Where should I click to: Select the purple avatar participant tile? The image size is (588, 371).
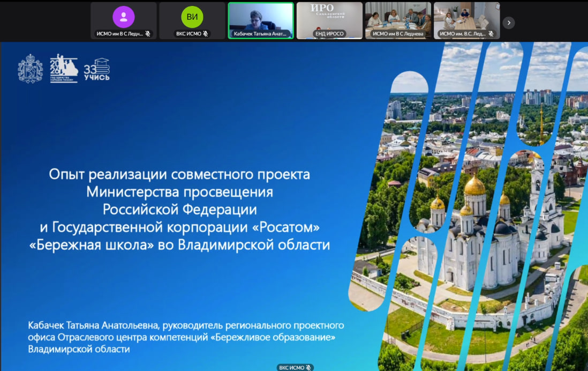coord(123,21)
